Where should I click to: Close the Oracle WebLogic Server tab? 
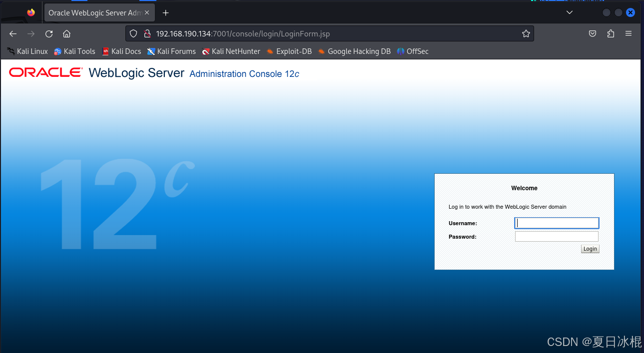[x=147, y=13]
